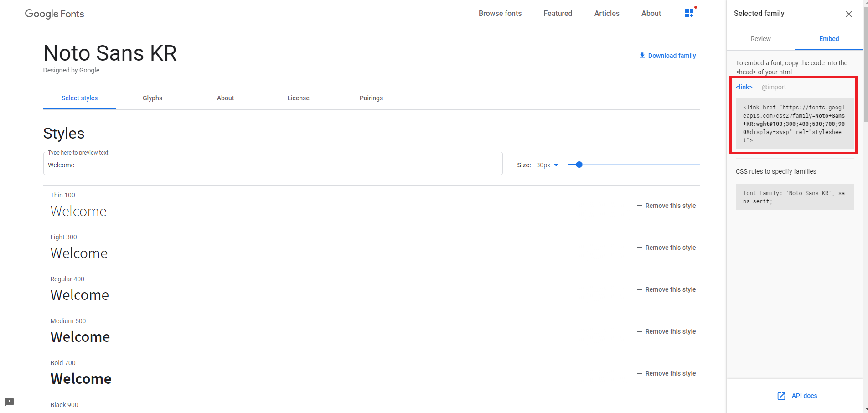Click the feedback exclamation icon
The height and width of the screenshot is (413, 868).
[x=9, y=402]
